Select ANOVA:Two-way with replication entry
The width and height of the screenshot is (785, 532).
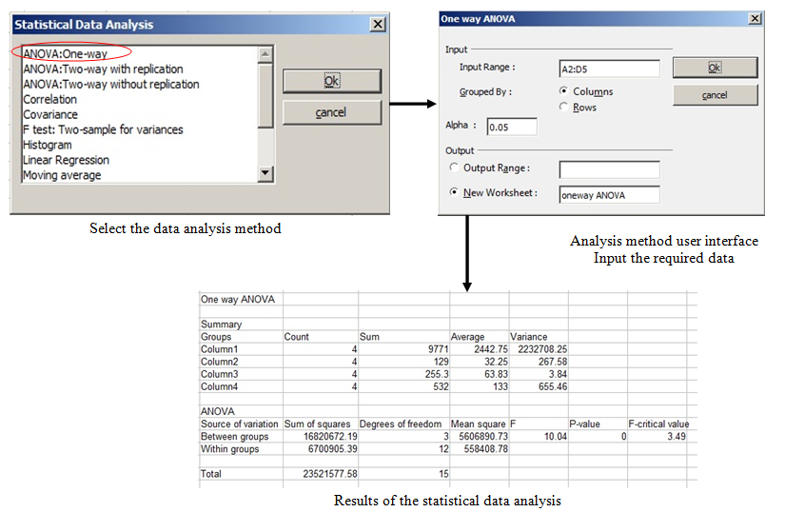click(103, 69)
